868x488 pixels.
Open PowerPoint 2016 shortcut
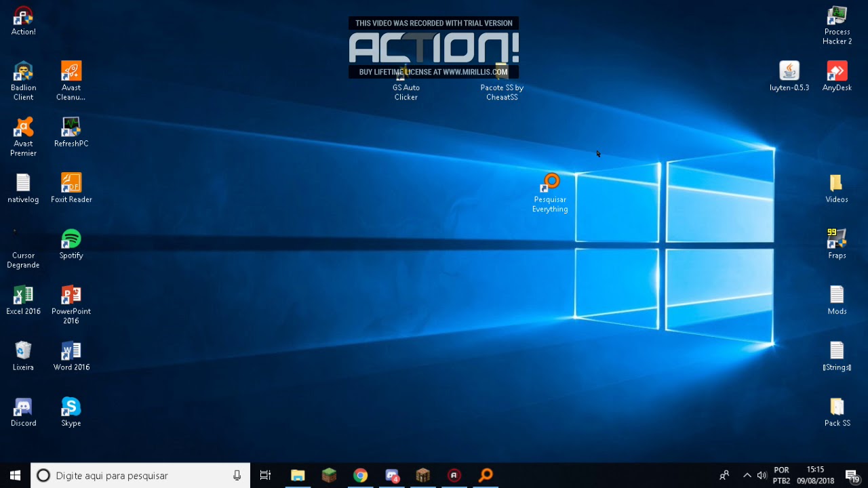pos(71,304)
